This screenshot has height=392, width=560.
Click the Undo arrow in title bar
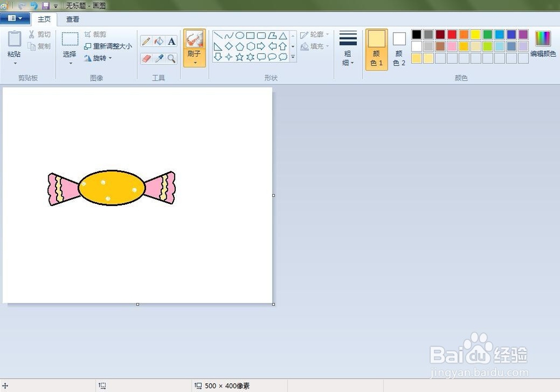34,6
